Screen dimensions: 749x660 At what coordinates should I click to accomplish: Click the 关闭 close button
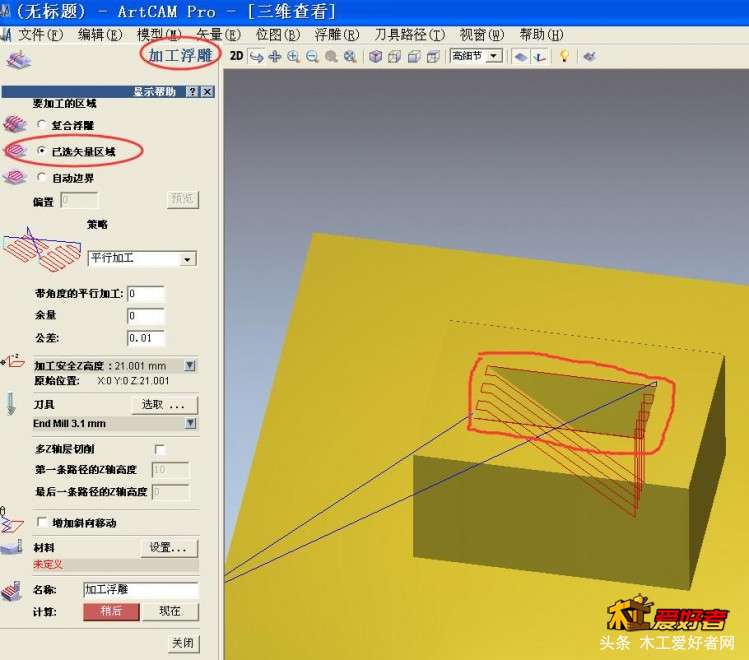[x=183, y=643]
